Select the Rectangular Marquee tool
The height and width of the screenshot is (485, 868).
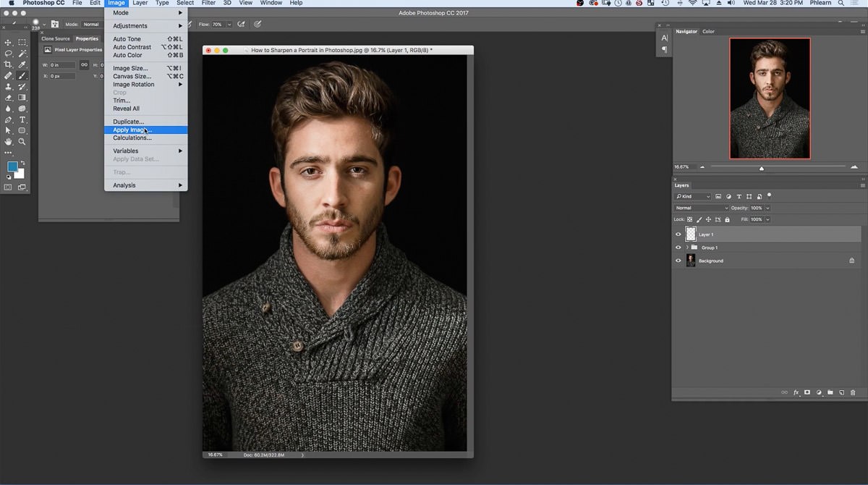[22, 43]
